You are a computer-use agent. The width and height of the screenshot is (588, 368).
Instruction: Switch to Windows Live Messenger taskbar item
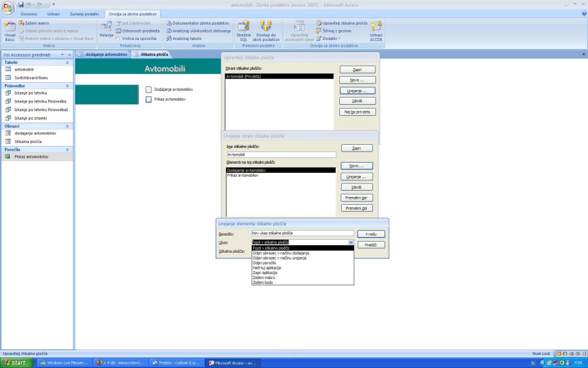64,362
